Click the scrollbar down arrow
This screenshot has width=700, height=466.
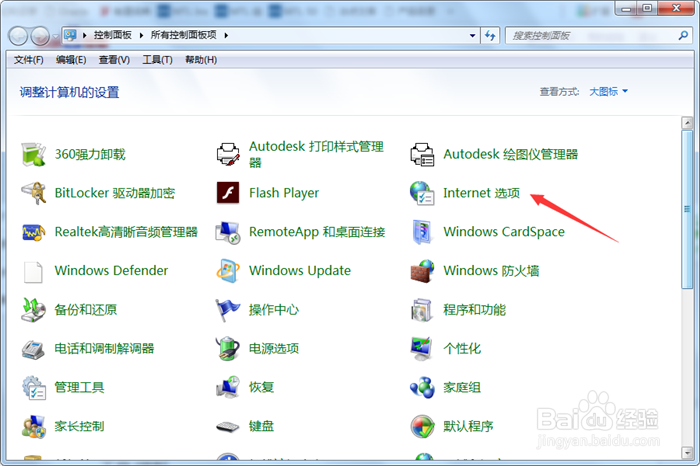click(x=688, y=453)
